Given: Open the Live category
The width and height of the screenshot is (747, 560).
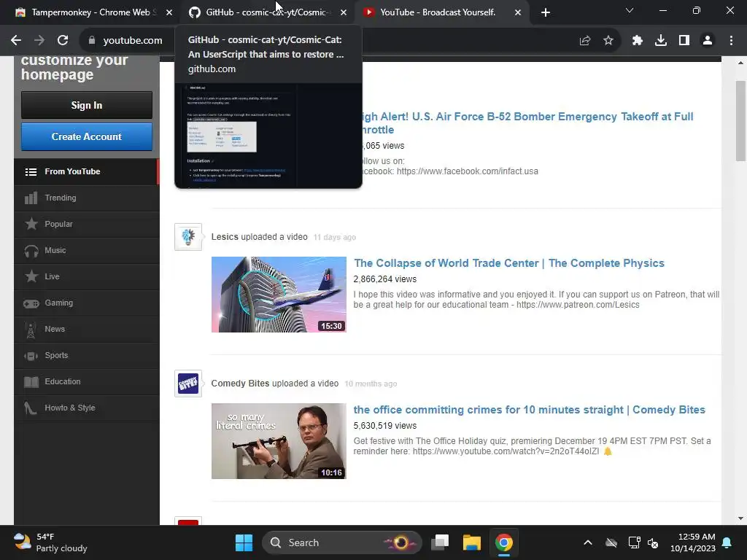Looking at the screenshot, I should 87,276.
